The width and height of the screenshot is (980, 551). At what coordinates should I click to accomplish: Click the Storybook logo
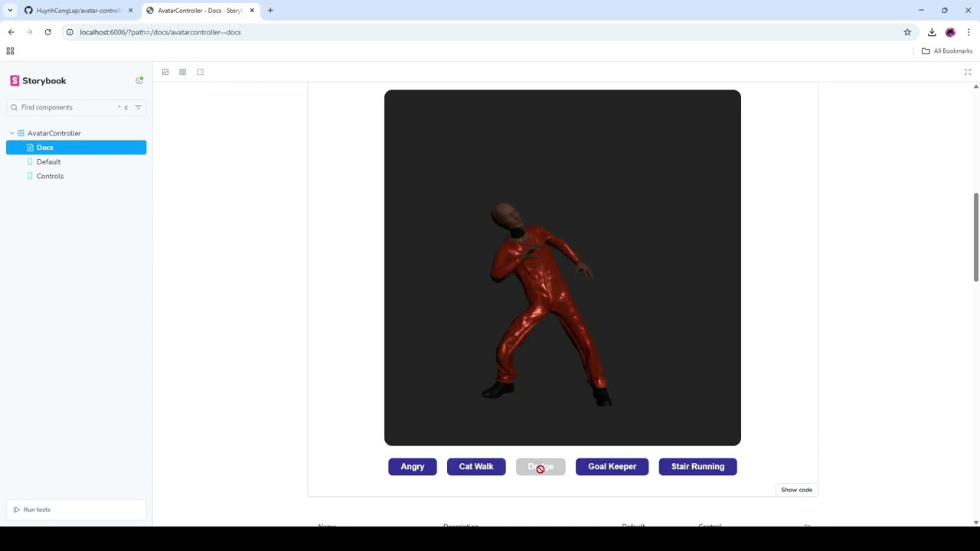[38, 80]
